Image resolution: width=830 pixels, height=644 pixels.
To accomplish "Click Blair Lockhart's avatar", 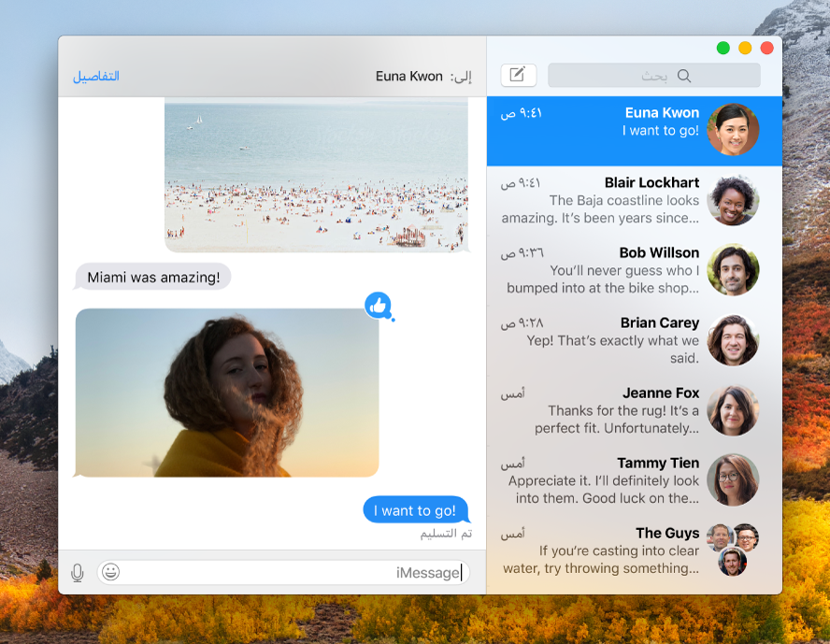I will point(733,200).
